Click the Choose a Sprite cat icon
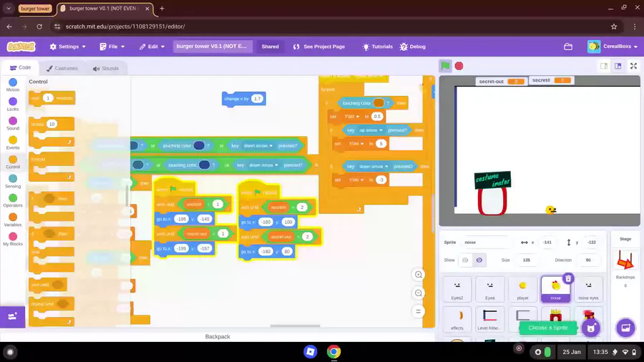 [591, 328]
